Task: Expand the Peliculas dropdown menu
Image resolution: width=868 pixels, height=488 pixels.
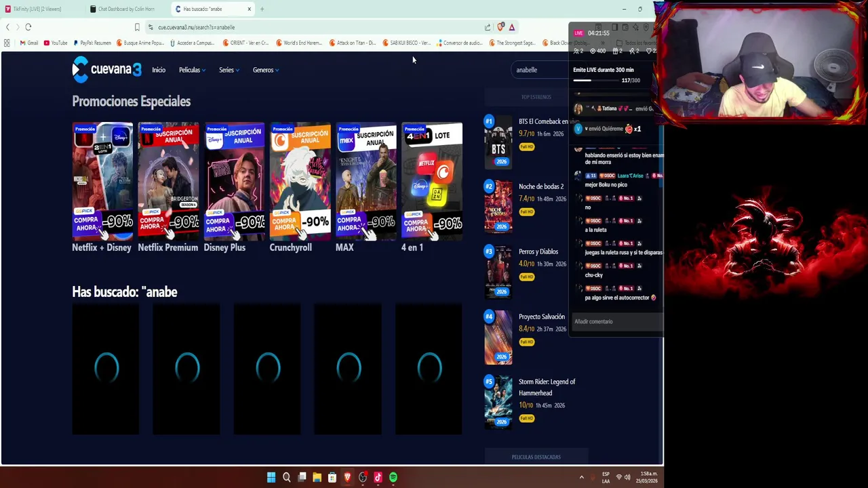Action: (192, 70)
